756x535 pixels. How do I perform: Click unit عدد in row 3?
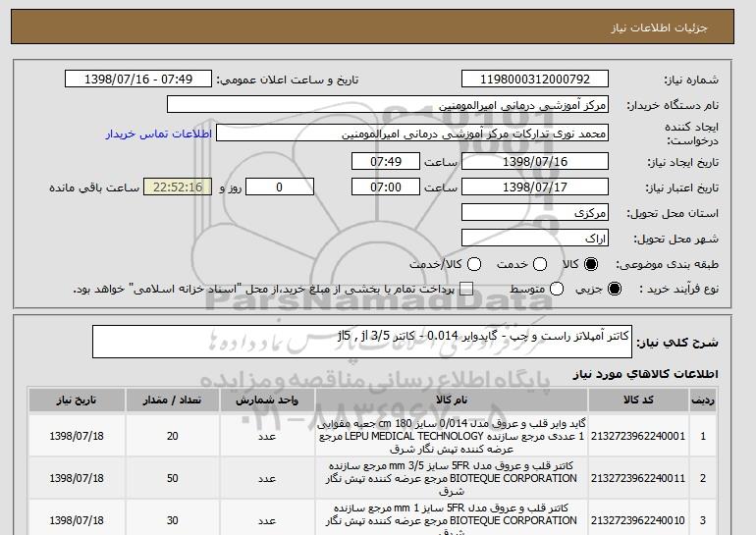[267, 520]
